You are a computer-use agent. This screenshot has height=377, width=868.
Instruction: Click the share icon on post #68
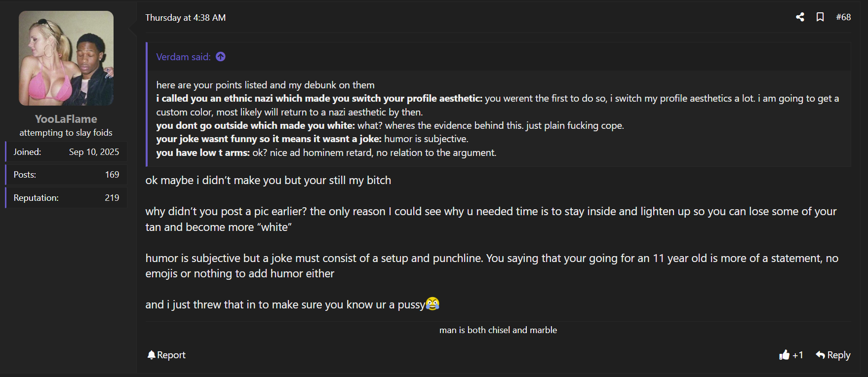[800, 17]
